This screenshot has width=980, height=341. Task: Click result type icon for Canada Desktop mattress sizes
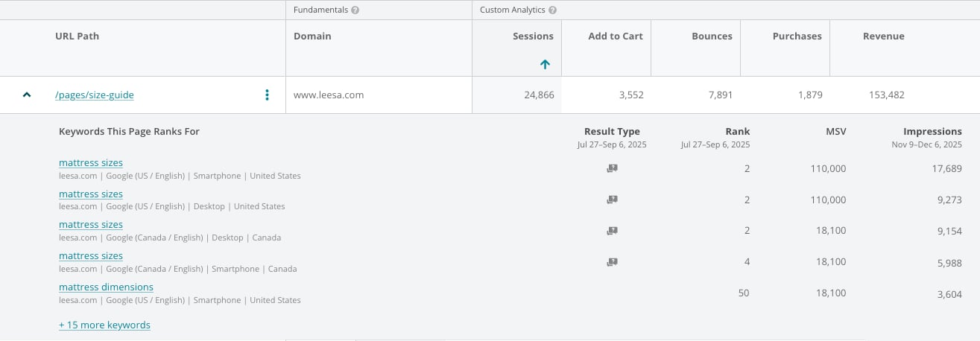pyautogui.click(x=612, y=231)
